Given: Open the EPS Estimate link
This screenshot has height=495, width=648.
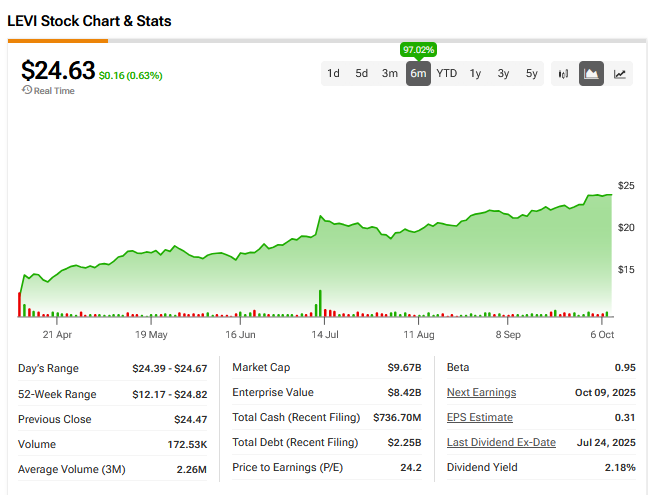Looking at the screenshot, I should 479,418.
